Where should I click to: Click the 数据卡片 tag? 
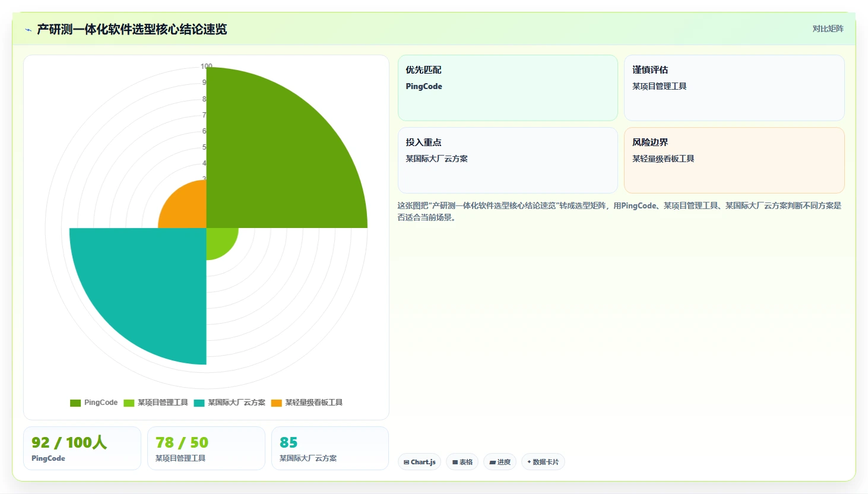click(x=543, y=462)
